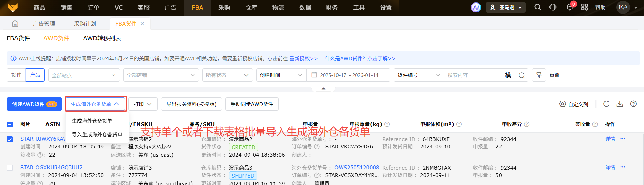The height and width of the screenshot is (185, 644).
Task: Open notifications bell with badge 8
Action: tap(570, 7)
